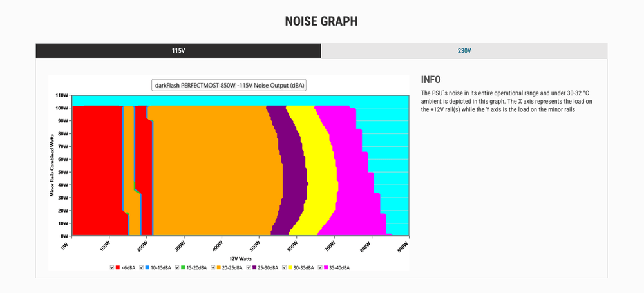Click the blue 10-15dBA legend swatch
Image resolution: width=644 pixels, height=293 pixels.
pos(147,267)
